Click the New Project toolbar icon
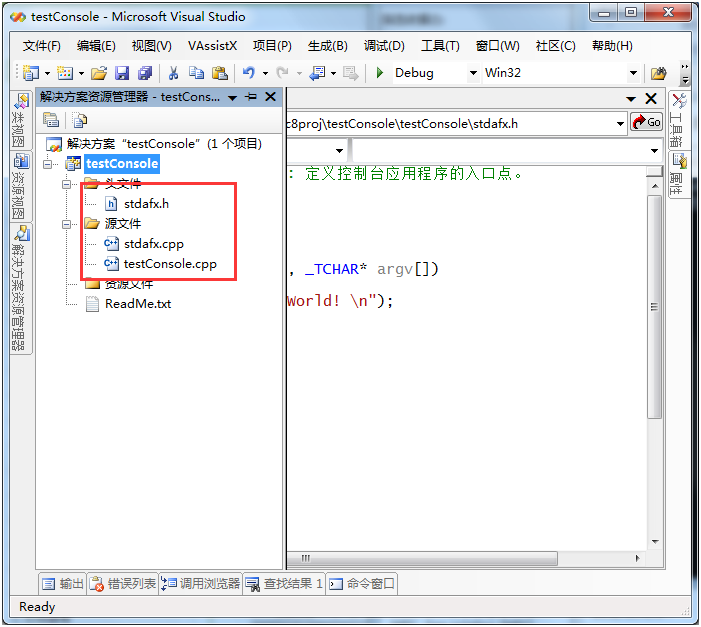Viewport: 701px width, 627px height. [x=30, y=73]
